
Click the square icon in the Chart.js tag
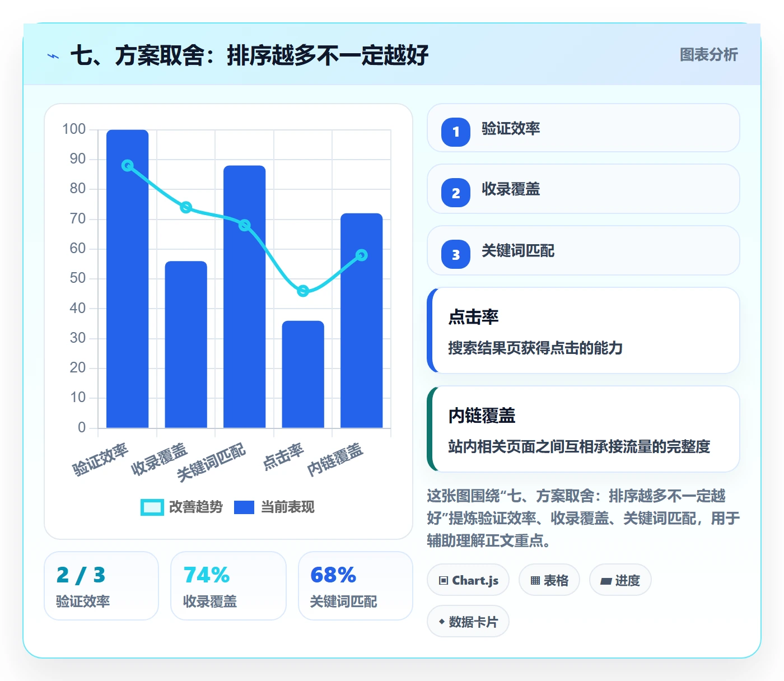click(x=444, y=581)
